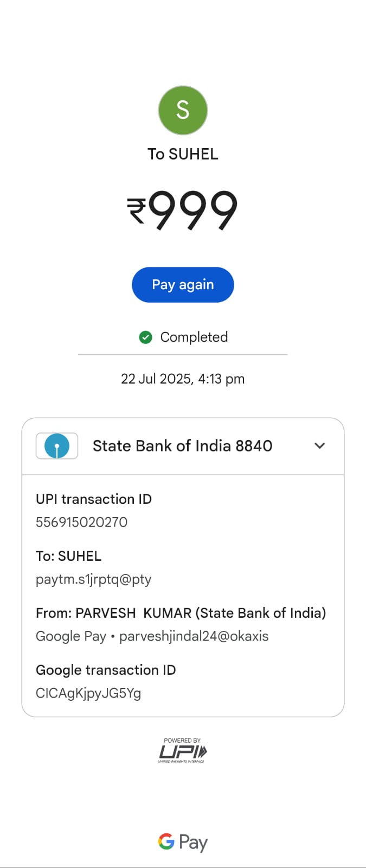
Task: Tap the State Bank of India 8840 label
Action: 182,446
